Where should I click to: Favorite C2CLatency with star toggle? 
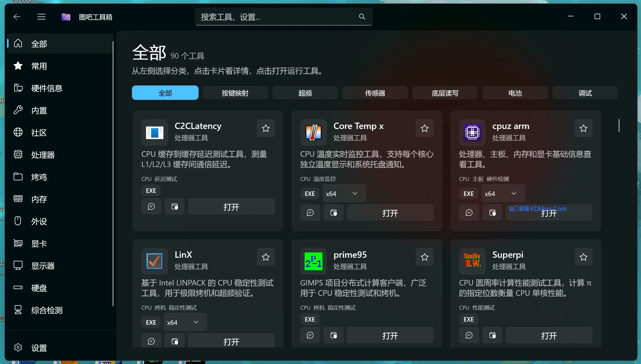[266, 128]
